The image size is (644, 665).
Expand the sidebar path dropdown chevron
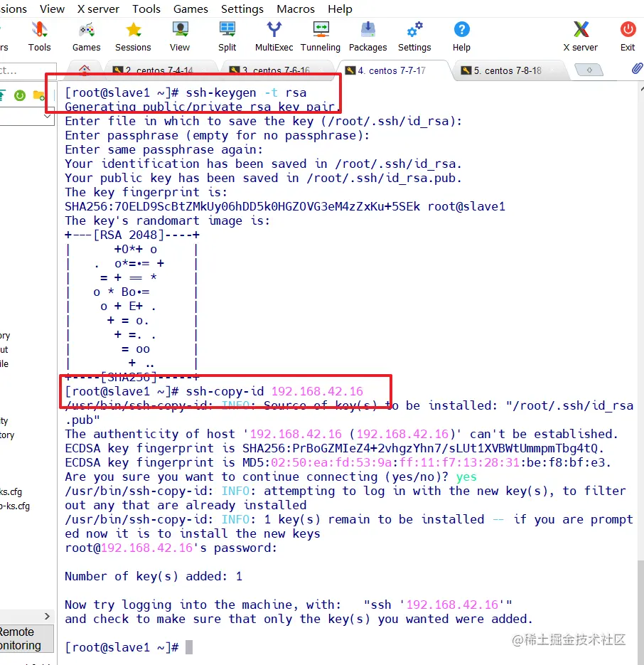click(x=48, y=116)
